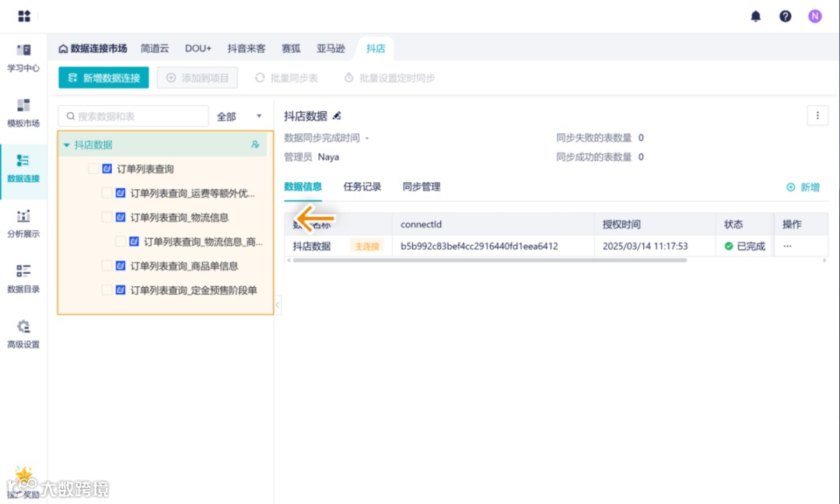Image resolution: width=840 pixels, height=504 pixels.
Task: Check the 订单列表查询_商品单信息 checkbox
Action: coord(107,266)
